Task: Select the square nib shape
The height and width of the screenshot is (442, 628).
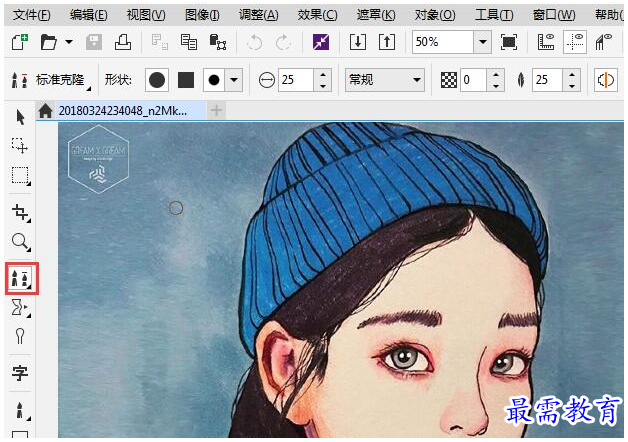Action: (x=186, y=80)
